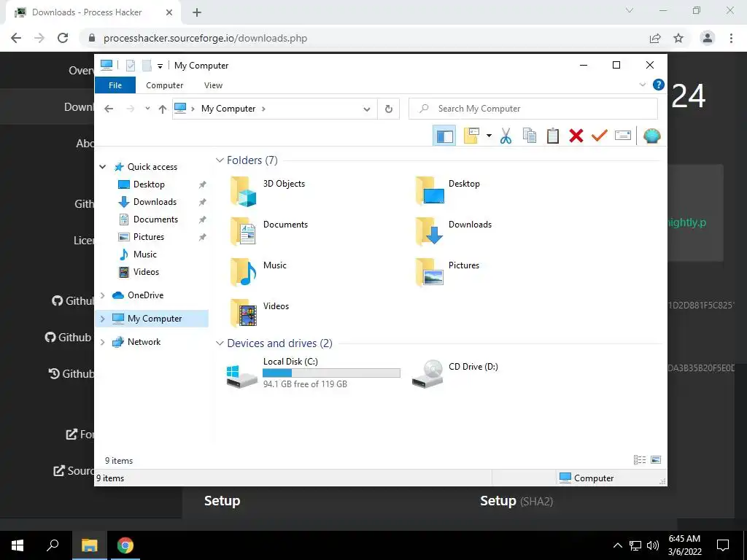Open the File ribbon tab
The image size is (747, 560).
tap(115, 85)
